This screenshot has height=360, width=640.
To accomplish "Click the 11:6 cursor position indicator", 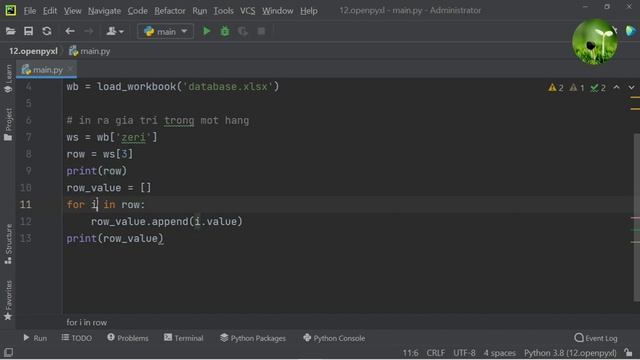I will tap(411, 353).
